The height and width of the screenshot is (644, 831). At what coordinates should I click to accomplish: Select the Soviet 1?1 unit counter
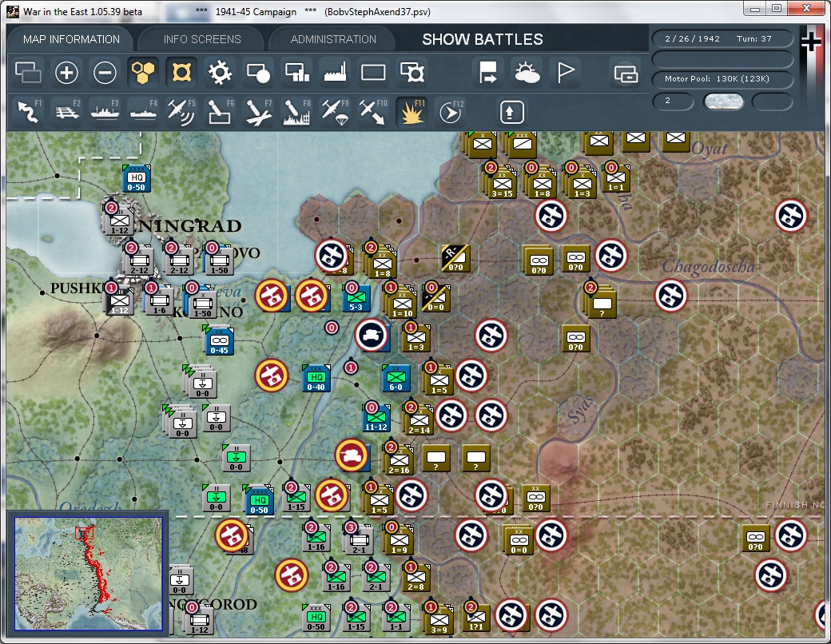pyautogui.click(x=476, y=618)
